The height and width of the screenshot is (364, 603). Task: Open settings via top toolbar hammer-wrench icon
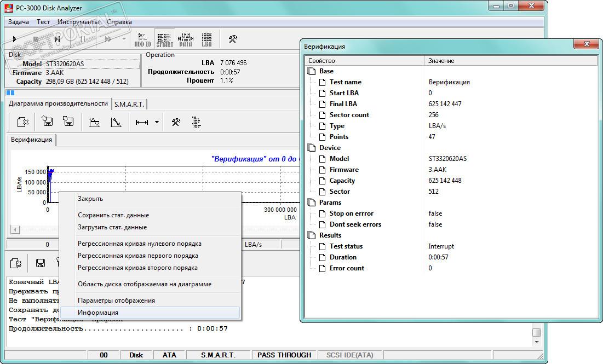pos(232,39)
